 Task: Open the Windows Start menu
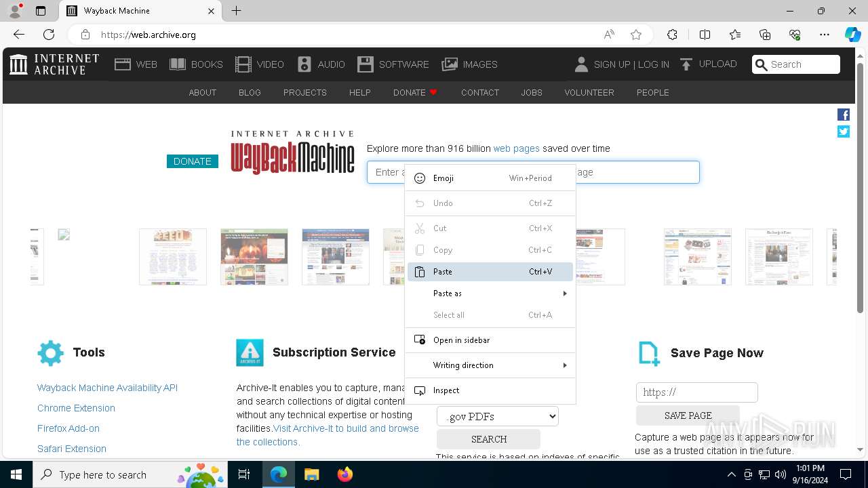(x=16, y=474)
